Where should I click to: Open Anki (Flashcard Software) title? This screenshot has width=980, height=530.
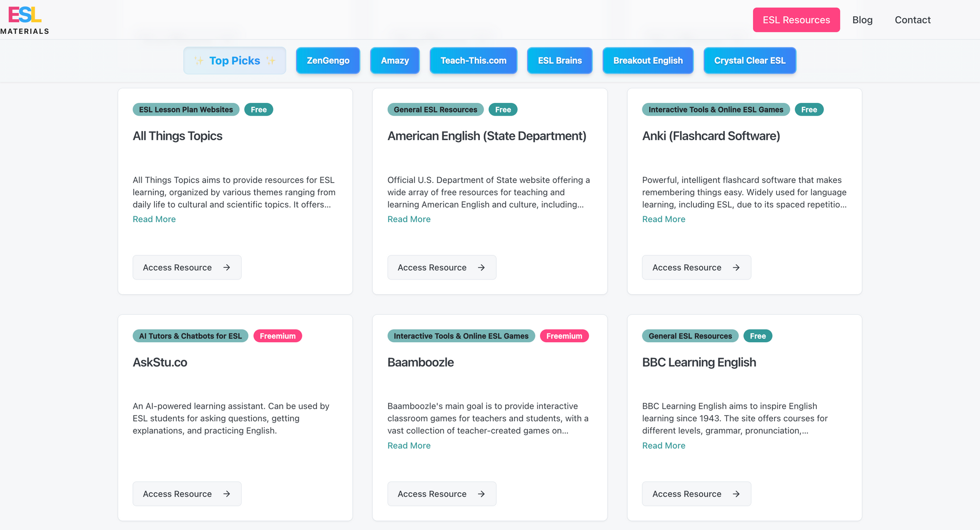pyautogui.click(x=711, y=136)
